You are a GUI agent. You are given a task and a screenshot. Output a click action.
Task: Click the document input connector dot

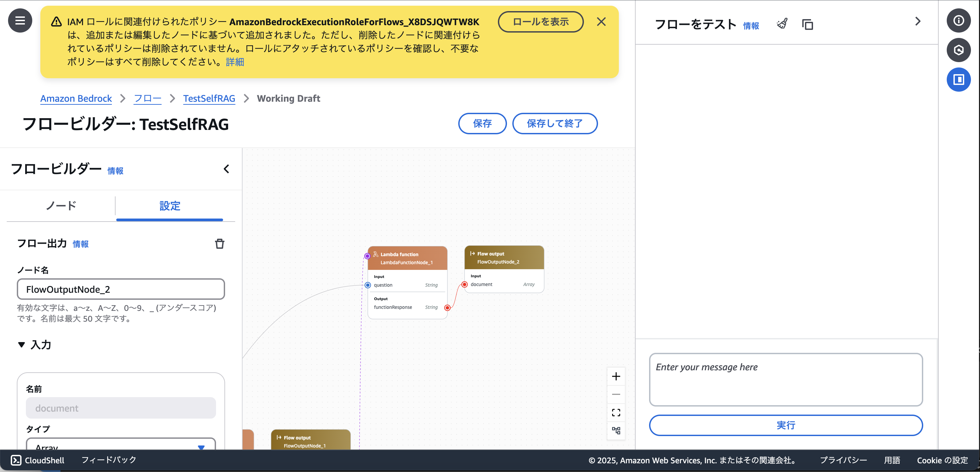point(465,284)
